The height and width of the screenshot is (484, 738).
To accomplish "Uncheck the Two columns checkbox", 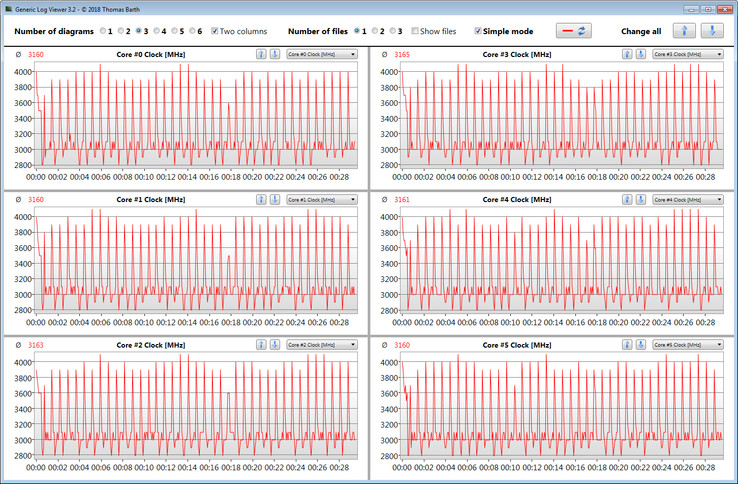I will (x=215, y=31).
